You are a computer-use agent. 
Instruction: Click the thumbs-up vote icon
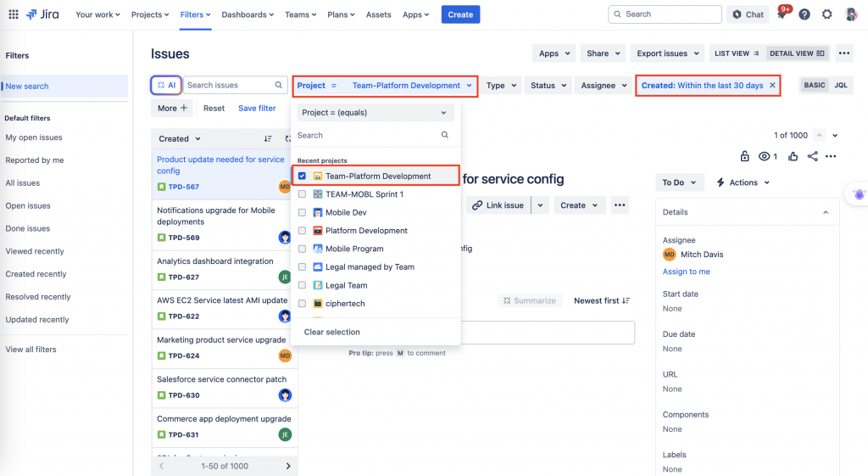tap(793, 156)
